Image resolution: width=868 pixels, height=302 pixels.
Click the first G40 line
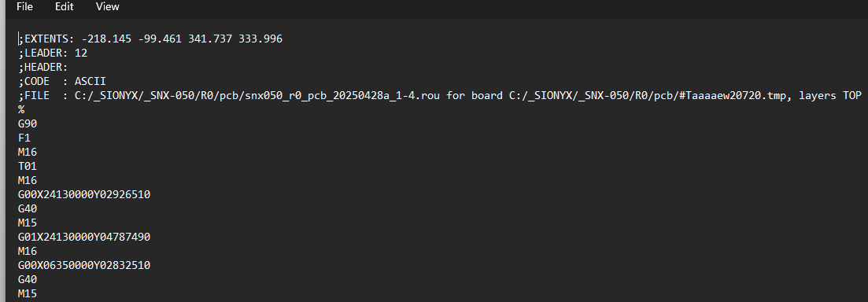pos(28,208)
